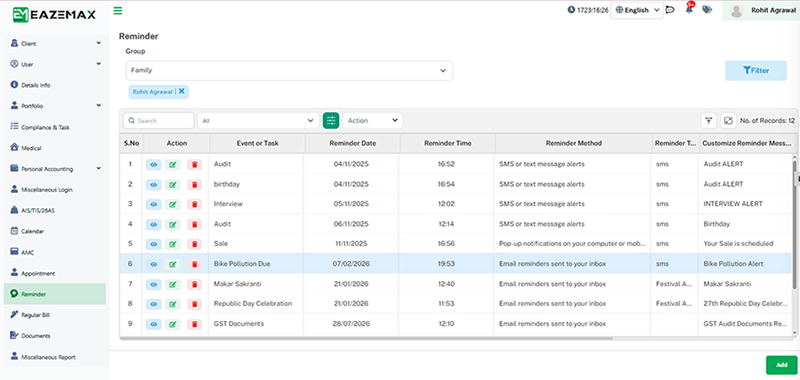The width and height of the screenshot is (800, 380).
Task: Sort by Event or Task column header
Action: click(258, 143)
